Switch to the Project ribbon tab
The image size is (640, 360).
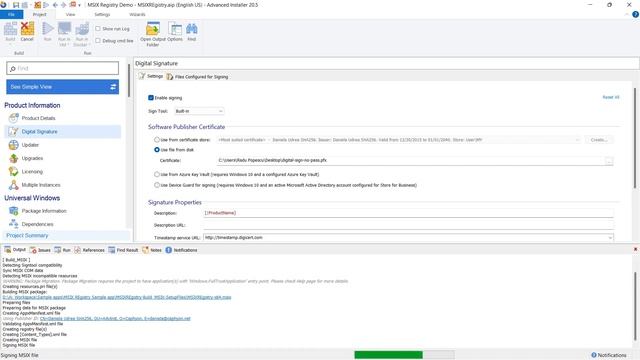click(40, 14)
